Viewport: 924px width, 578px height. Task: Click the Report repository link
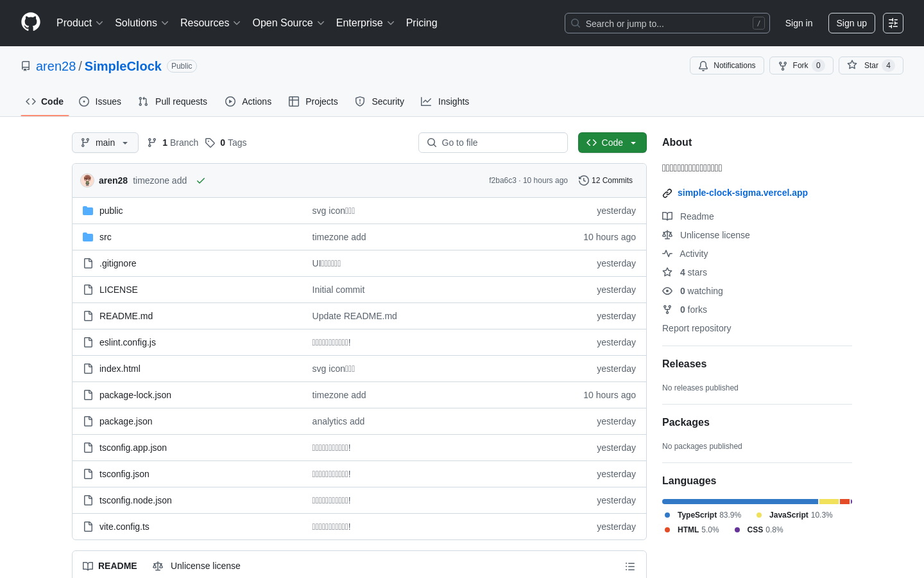pos(696,328)
